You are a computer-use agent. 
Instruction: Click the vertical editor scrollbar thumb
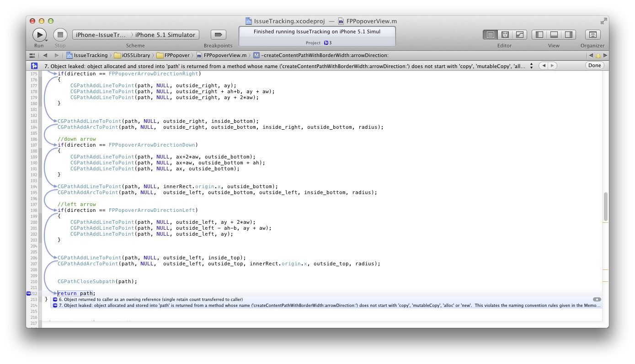606,206
